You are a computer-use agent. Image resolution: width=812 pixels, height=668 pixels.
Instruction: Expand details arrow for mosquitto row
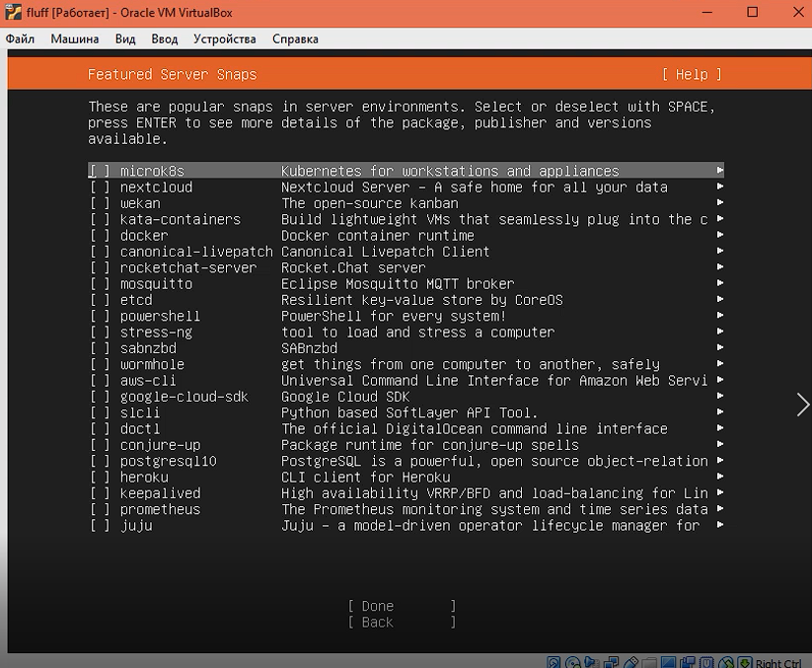(x=720, y=283)
